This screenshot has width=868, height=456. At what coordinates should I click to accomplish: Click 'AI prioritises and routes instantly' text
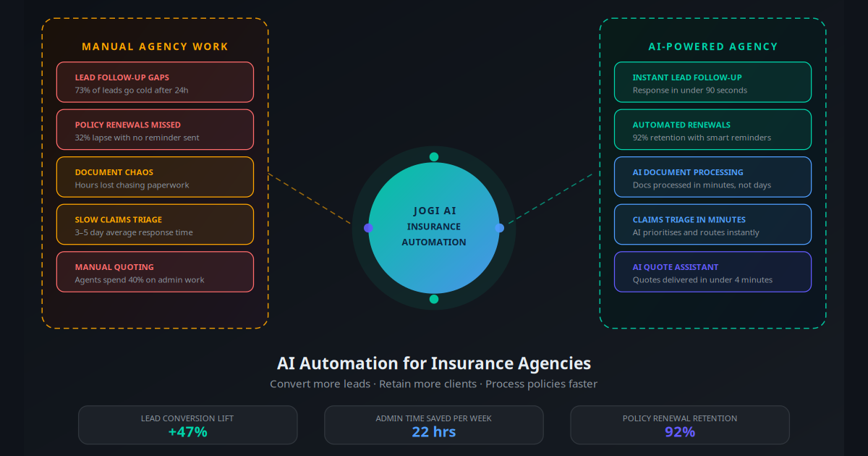pyautogui.click(x=696, y=232)
